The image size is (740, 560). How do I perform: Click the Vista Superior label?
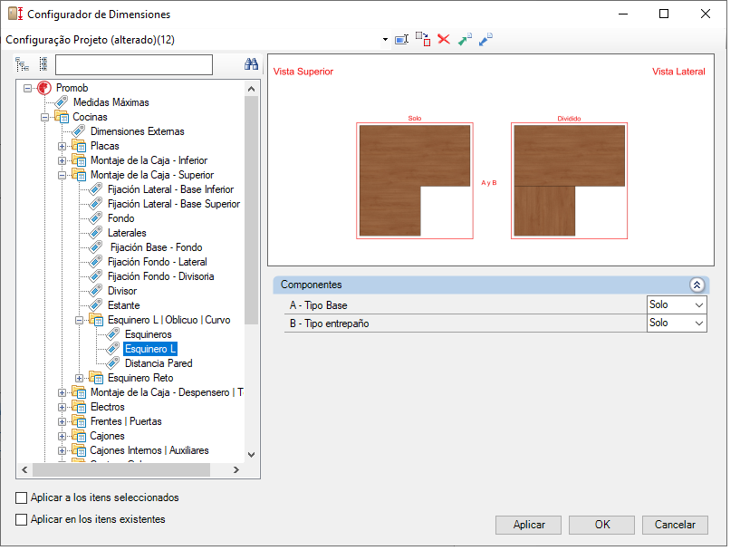point(303,72)
